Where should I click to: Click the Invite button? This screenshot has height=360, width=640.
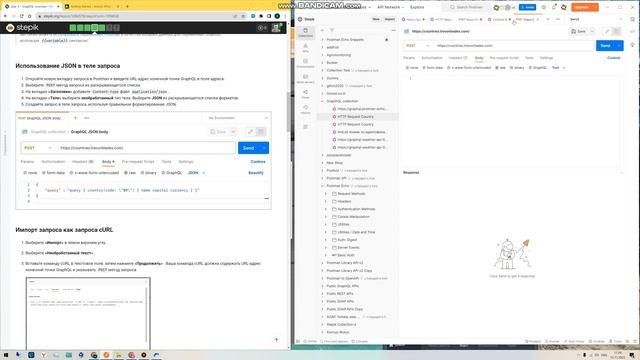527,7
